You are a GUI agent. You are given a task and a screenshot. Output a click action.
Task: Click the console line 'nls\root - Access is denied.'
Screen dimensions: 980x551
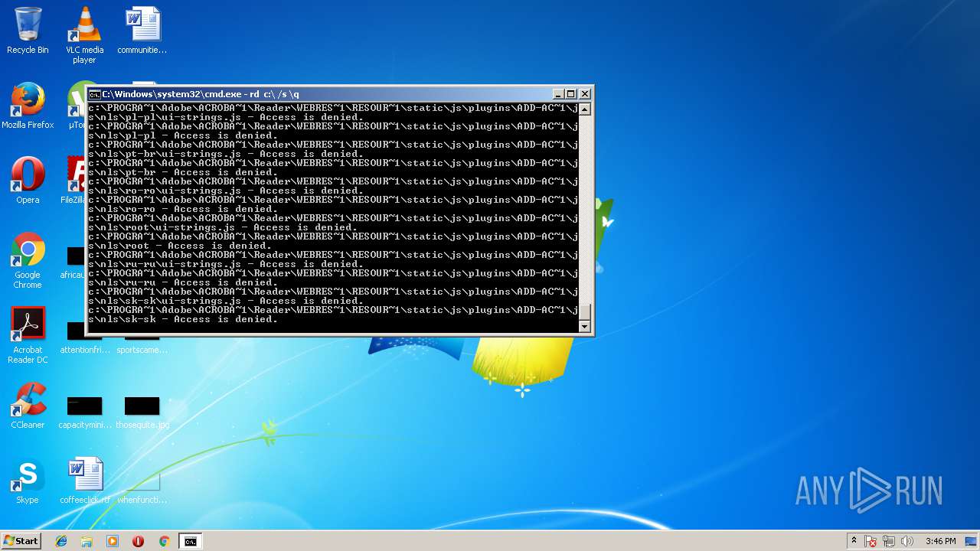[x=180, y=246]
